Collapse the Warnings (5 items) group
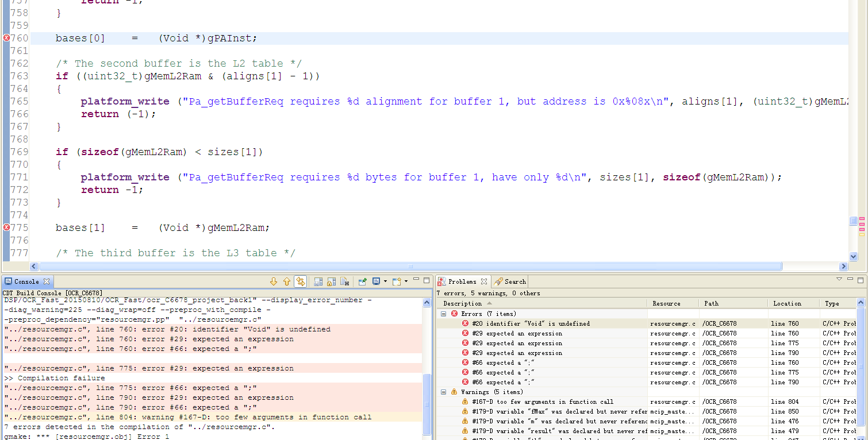Viewport: 868px width, 440px height. point(444,392)
